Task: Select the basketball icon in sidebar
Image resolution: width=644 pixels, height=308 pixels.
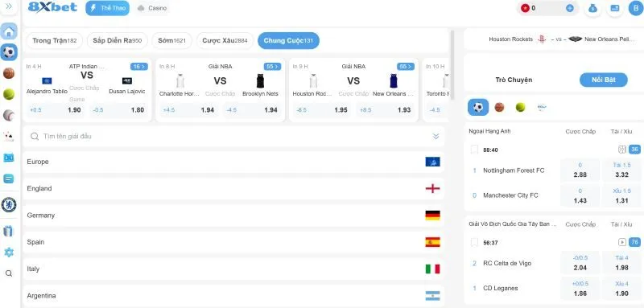Action: click(x=9, y=73)
